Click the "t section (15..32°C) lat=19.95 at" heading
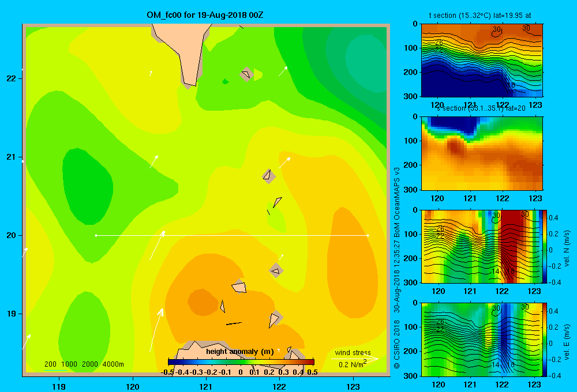The width and height of the screenshot is (577, 392). point(480,16)
